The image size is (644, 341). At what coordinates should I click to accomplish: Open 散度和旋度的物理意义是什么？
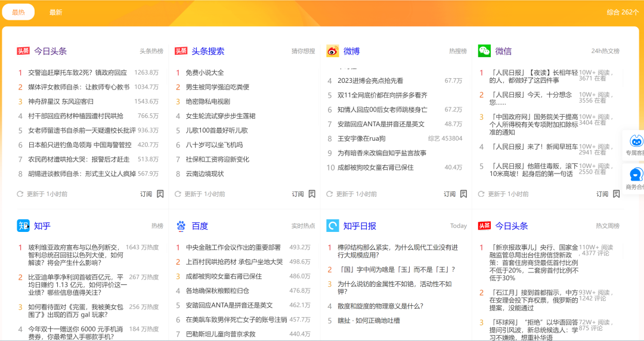point(380,306)
